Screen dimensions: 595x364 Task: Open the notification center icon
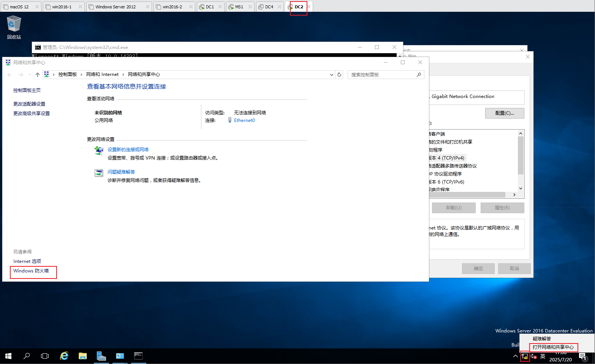click(x=583, y=356)
